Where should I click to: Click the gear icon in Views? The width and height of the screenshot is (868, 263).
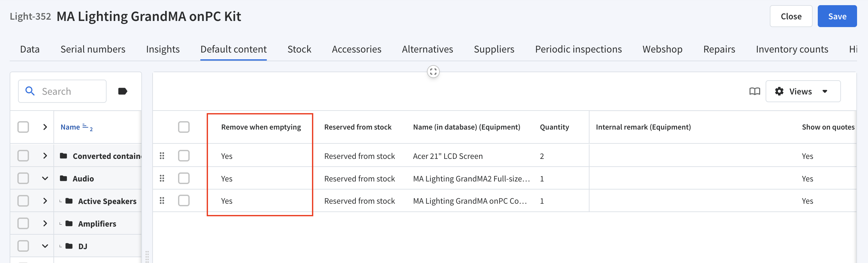point(779,91)
